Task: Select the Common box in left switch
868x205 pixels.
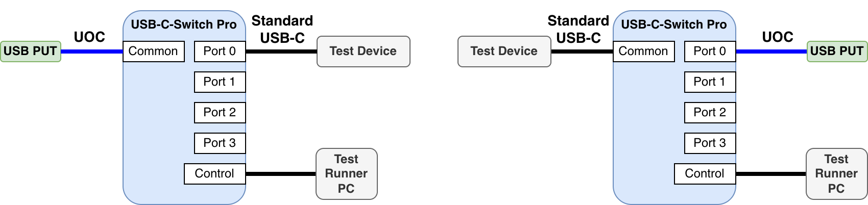Action: (153, 52)
